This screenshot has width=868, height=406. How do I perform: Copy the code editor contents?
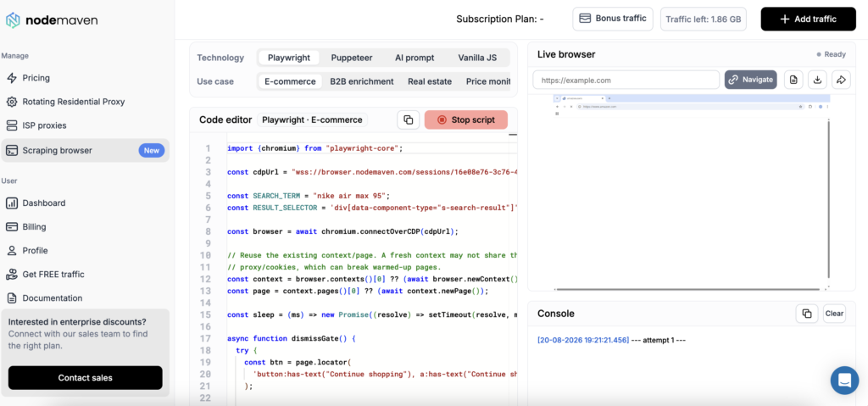409,120
